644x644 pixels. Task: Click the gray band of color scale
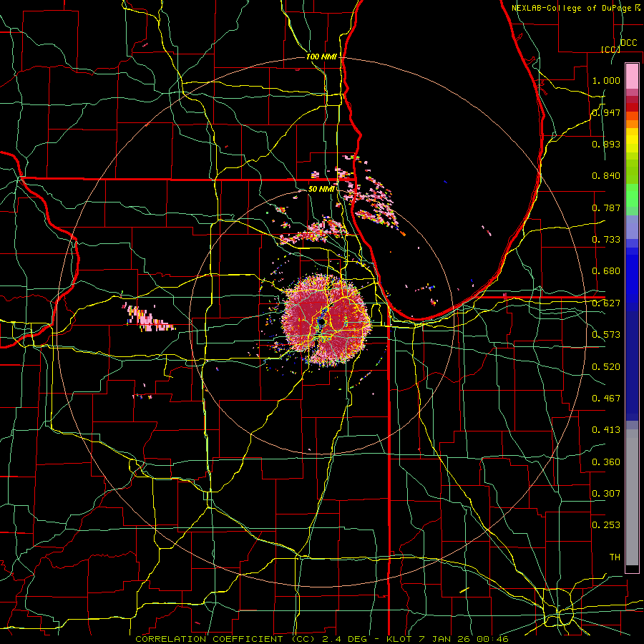[632, 497]
